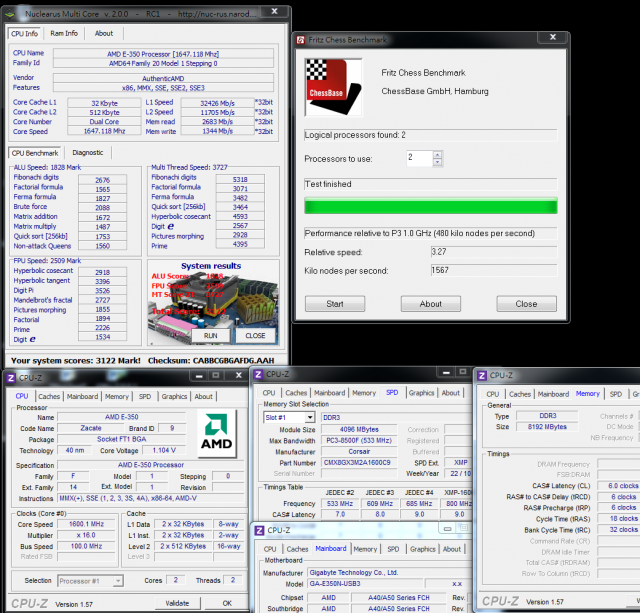This screenshot has width=640, height=613.
Task: Click Close button in Fritz Chess Benchmark
Action: [x=526, y=304]
